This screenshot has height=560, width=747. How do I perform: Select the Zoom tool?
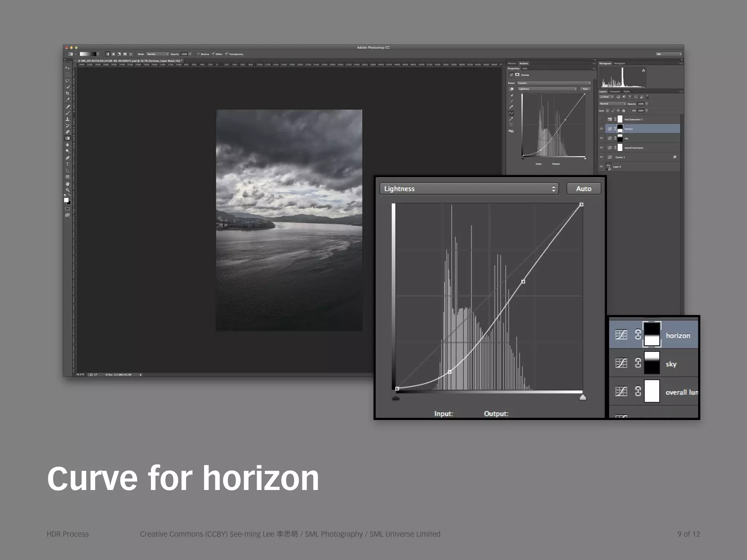click(x=67, y=190)
